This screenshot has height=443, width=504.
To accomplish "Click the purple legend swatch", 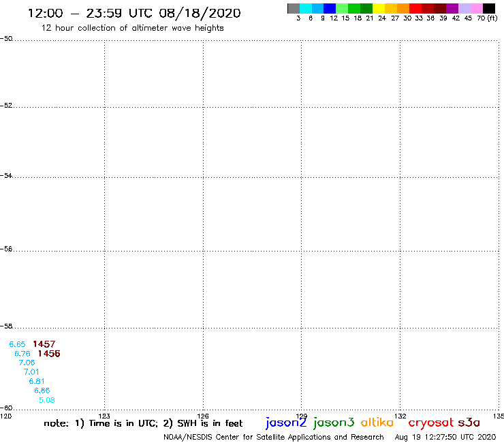I will pyautogui.click(x=452, y=8).
